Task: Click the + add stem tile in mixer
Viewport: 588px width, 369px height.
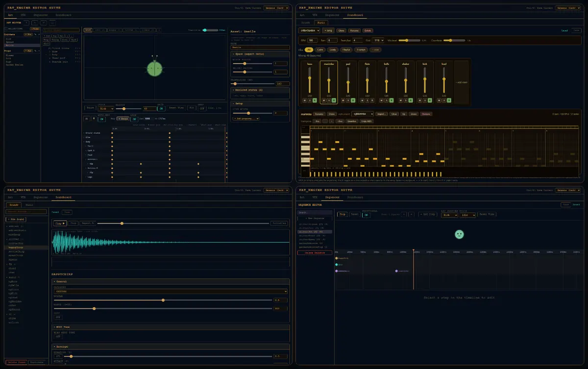Action: pyautogui.click(x=461, y=82)
